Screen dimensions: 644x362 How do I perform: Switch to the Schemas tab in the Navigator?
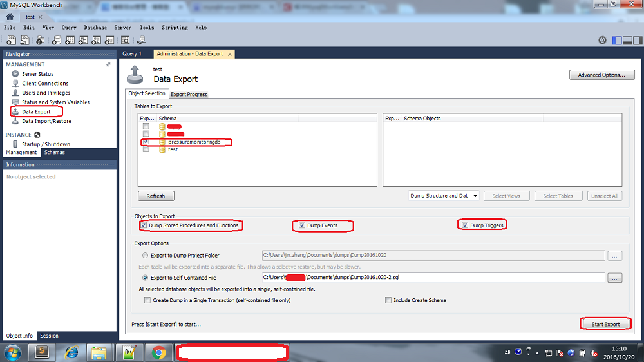point(55,153)
